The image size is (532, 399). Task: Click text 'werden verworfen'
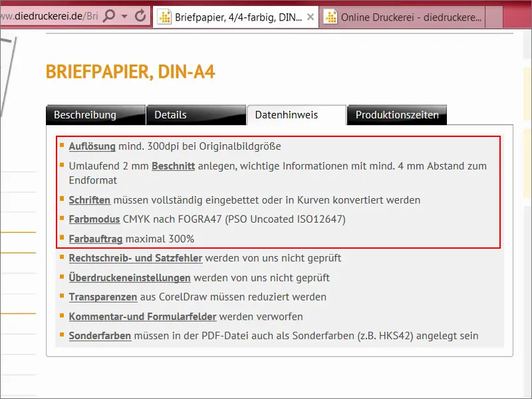261,317
